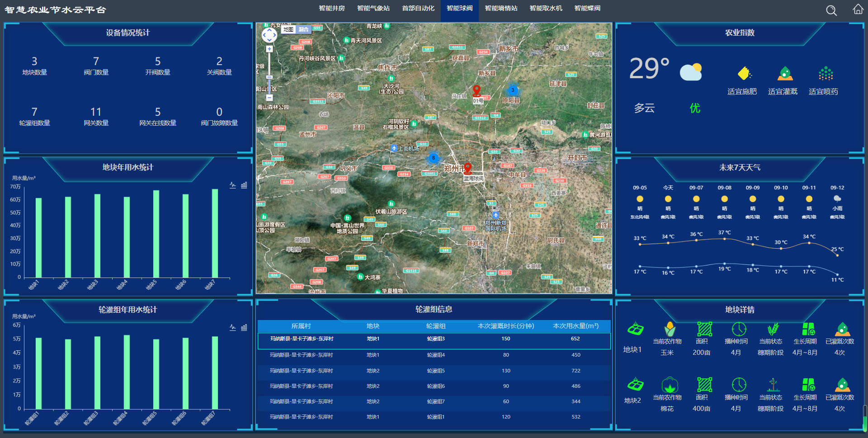Screen dimensions: 868x438
Task: Click the red marker labeled 01号
Action: pos(476,91)
